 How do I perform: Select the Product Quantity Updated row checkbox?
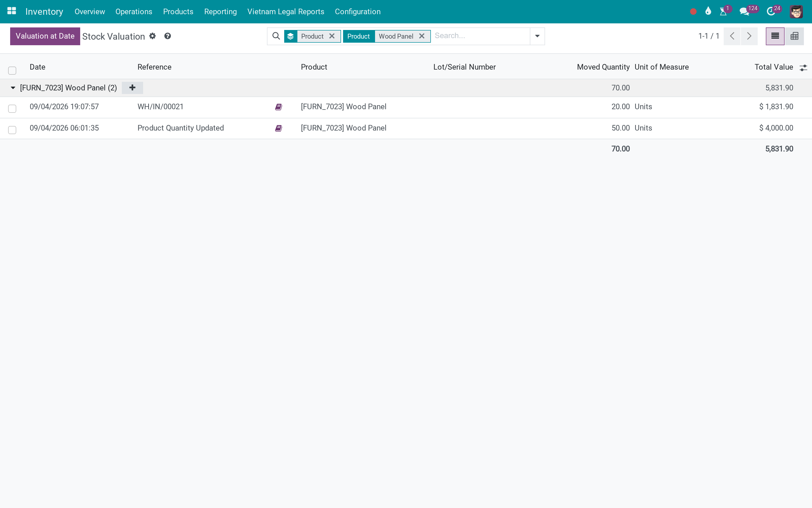(x=12, y=130)
